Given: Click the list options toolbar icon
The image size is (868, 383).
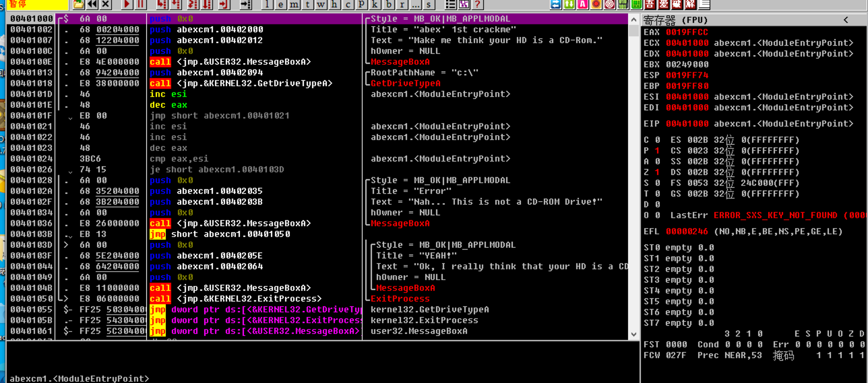Looking at the screenshot, I should [451, 4].
